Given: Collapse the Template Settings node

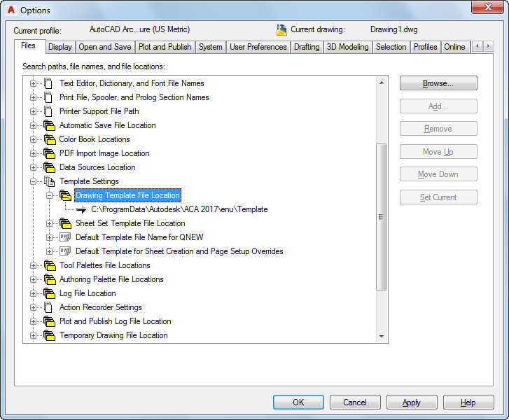Looking at the screenshot, I should tap(33, 182).
